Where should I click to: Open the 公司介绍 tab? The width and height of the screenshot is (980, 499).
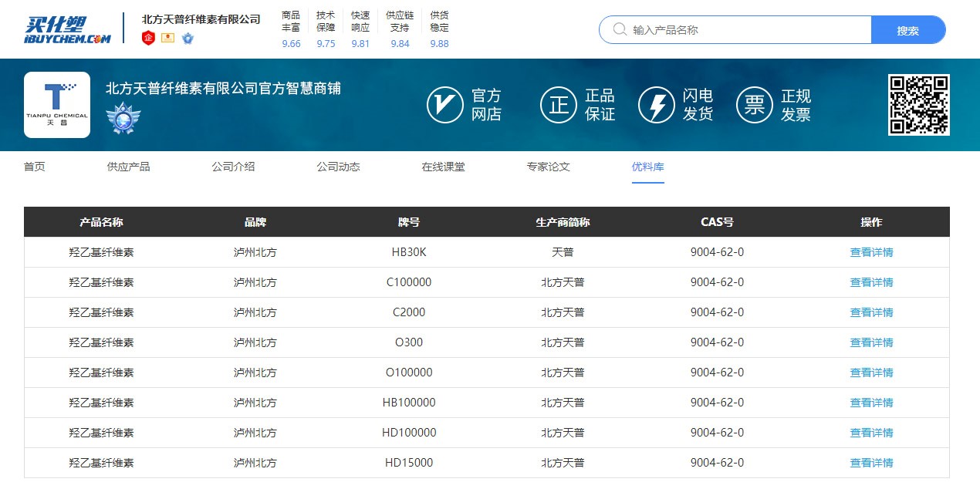(234, 167)
